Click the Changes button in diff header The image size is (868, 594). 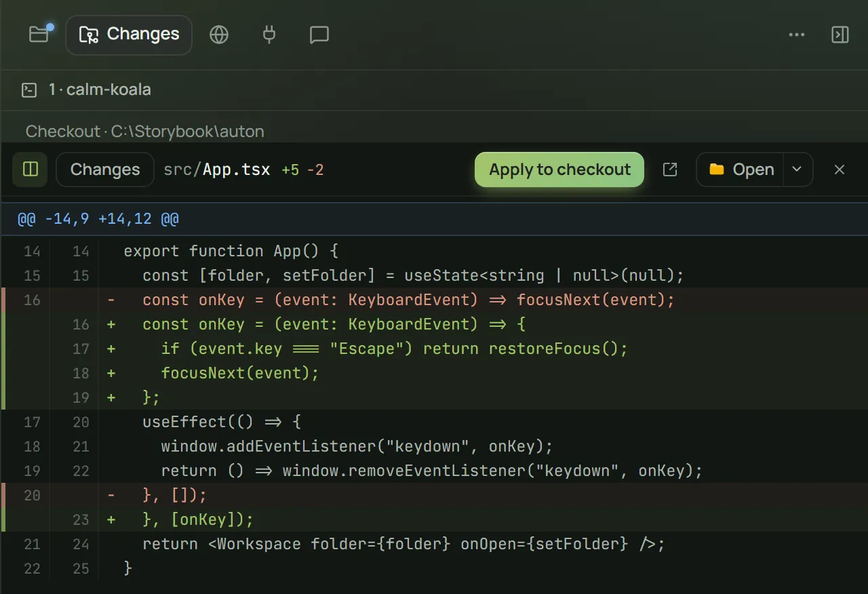105,170
